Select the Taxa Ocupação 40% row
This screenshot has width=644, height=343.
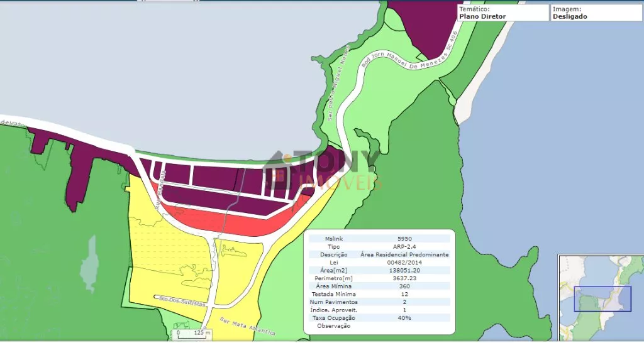point(378,318)
